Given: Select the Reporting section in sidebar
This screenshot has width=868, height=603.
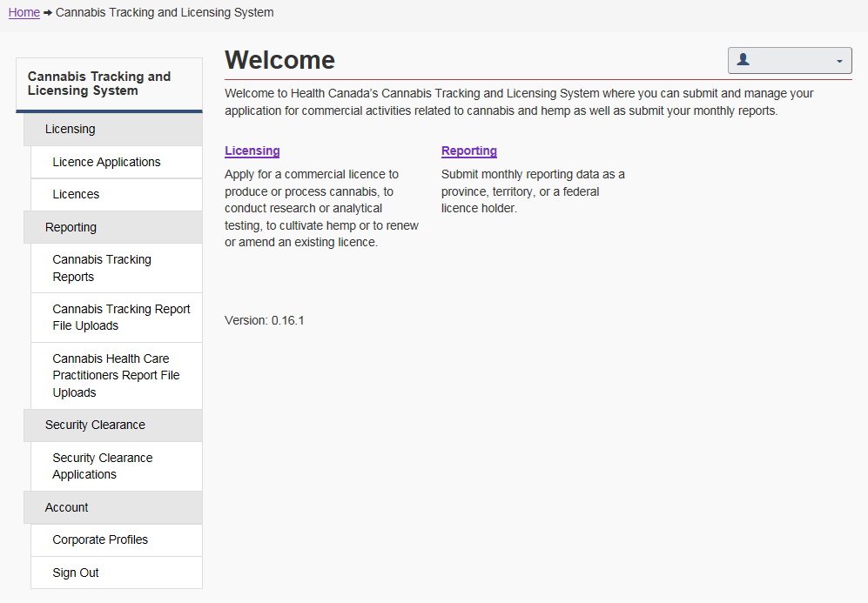Looking at the screenshot, I should (71, 227).
